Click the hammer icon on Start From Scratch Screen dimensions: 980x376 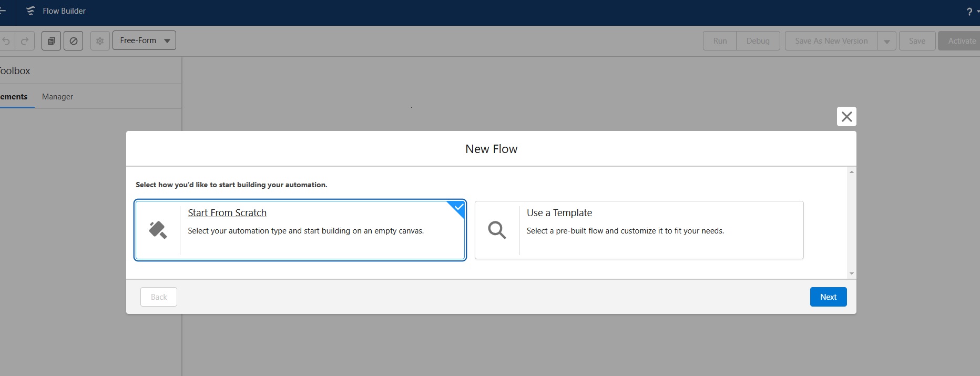pyautogui.click(x=158, y=230)
